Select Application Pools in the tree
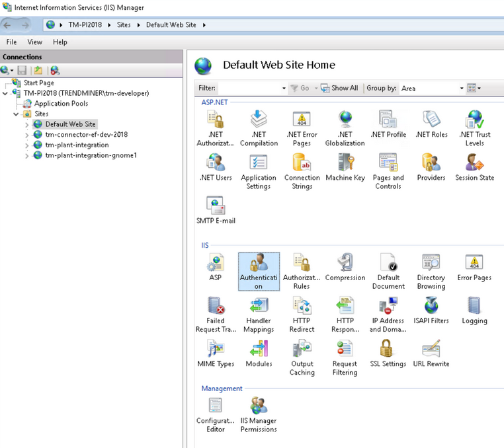504x448 pixels. tap(61, 103)
